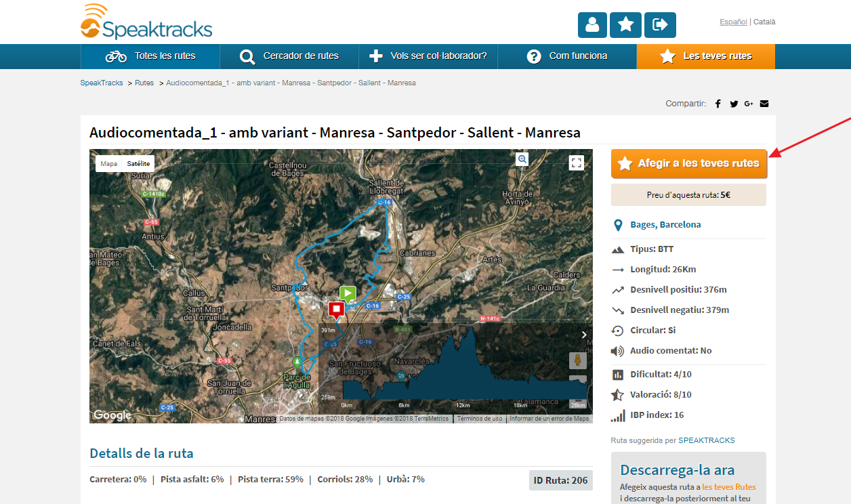The width and height of the screenshot is (851, 504).
Task: Click Parc de l'Agulla green map marker
Action: [x=296, y=361]
